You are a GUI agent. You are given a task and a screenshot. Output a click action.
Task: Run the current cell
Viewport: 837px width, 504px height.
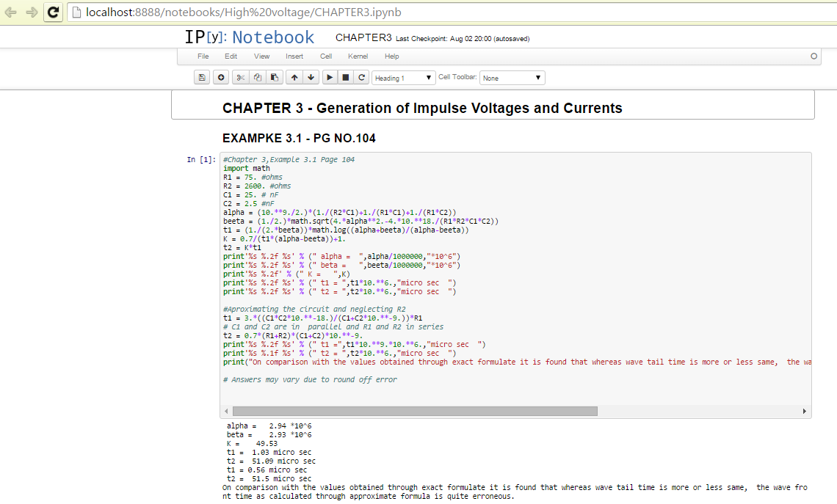point(330,78)
